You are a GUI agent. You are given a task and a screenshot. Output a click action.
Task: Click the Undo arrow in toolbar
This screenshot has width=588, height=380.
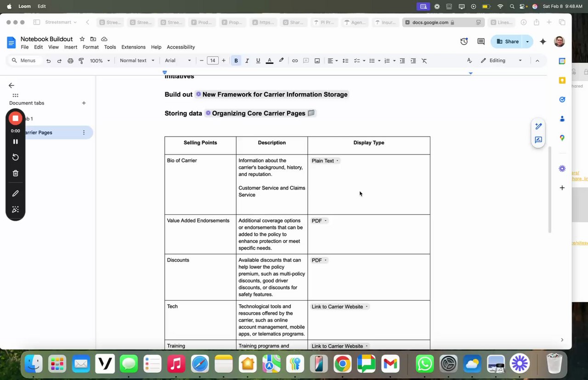48,61
